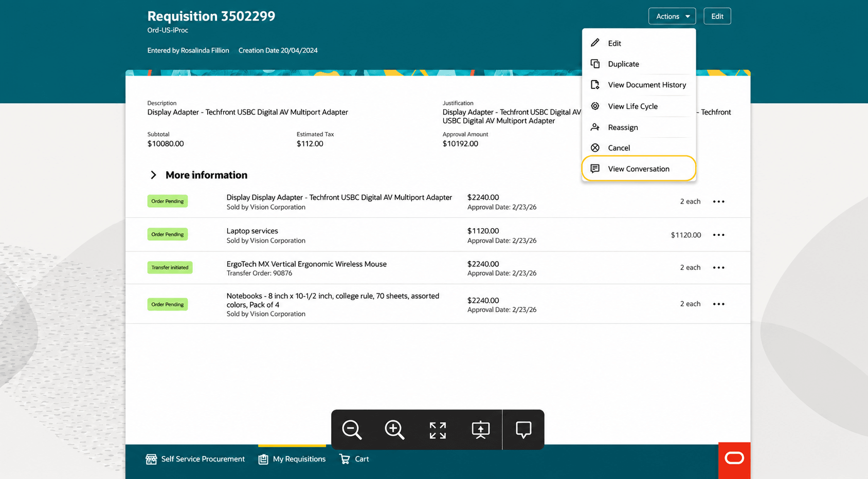Open more options for Display Adapter row

coord(719,201)
